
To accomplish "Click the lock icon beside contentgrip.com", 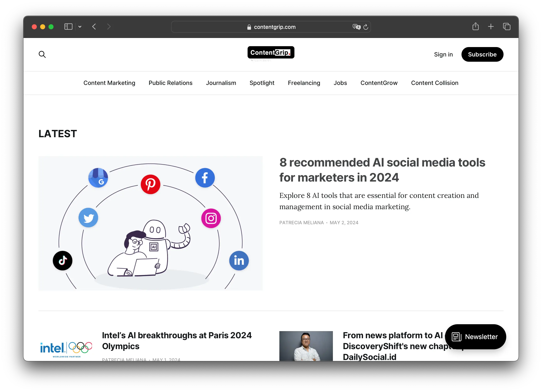I will (x=249, y=27).
